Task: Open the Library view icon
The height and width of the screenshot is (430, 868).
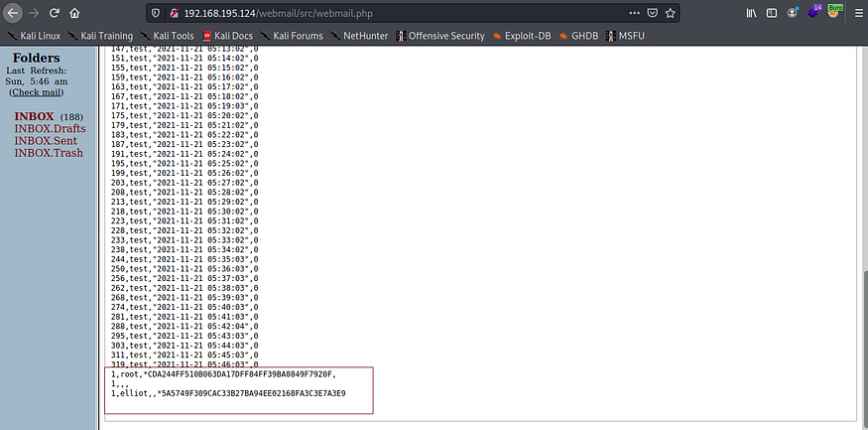Action: click(751, 13)
